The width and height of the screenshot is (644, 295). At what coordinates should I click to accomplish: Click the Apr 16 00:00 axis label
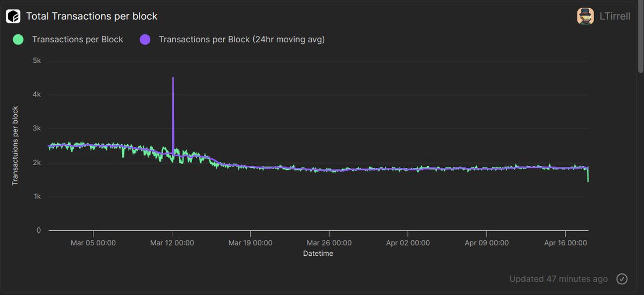565,243
